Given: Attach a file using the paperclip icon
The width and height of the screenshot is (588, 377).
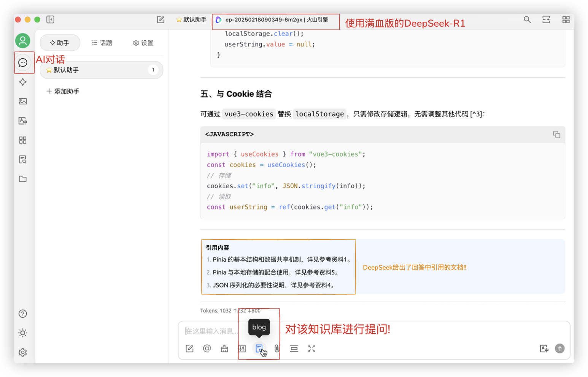Looking at the screenshot, I should [x=277, y=348].
